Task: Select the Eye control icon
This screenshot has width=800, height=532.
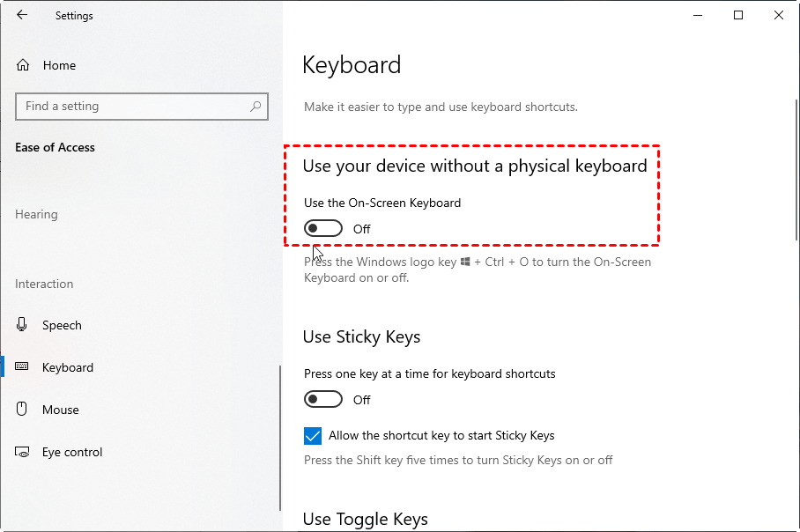Action: [x=23, y=452]
